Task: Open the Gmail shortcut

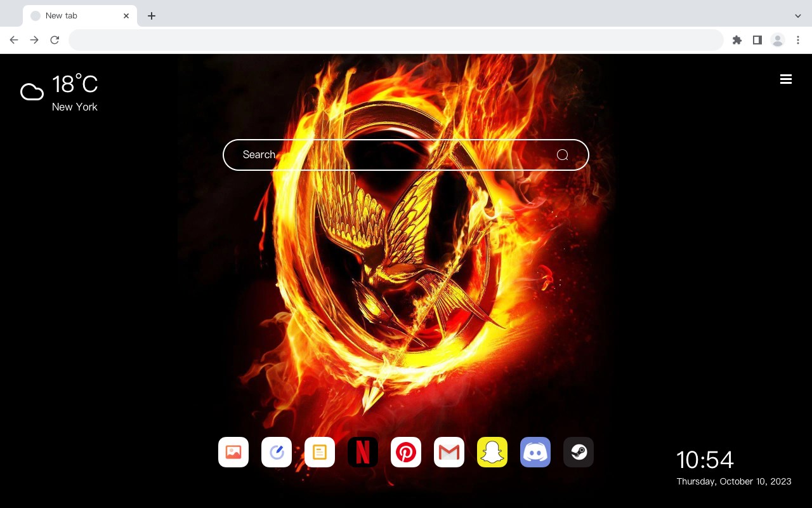Action: (x=449, y=452)
